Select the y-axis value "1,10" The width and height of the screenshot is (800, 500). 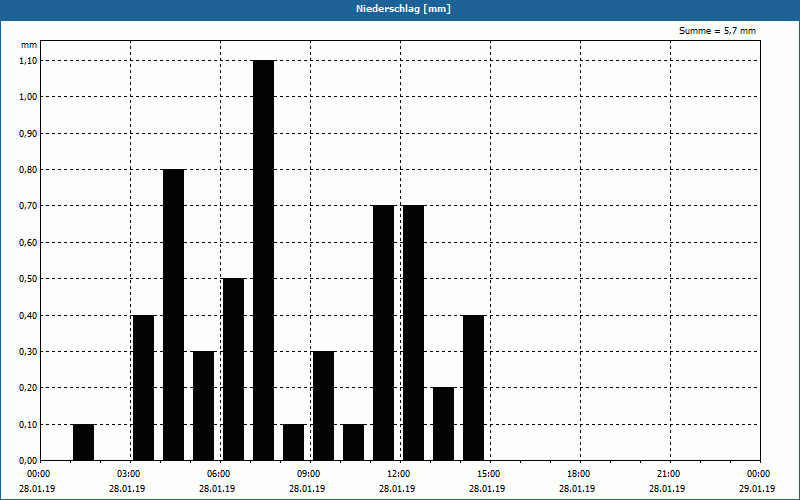[28, 60]
